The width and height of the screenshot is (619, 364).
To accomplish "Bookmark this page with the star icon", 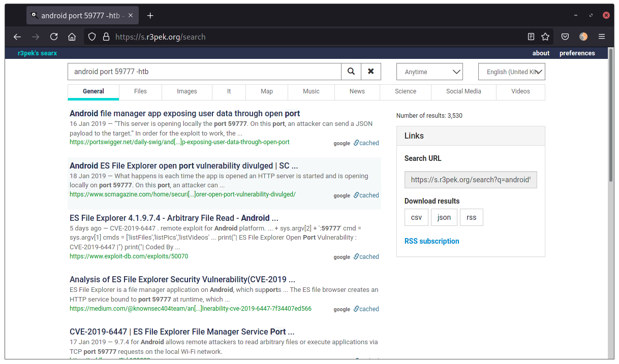I will [x=545, y=37].
